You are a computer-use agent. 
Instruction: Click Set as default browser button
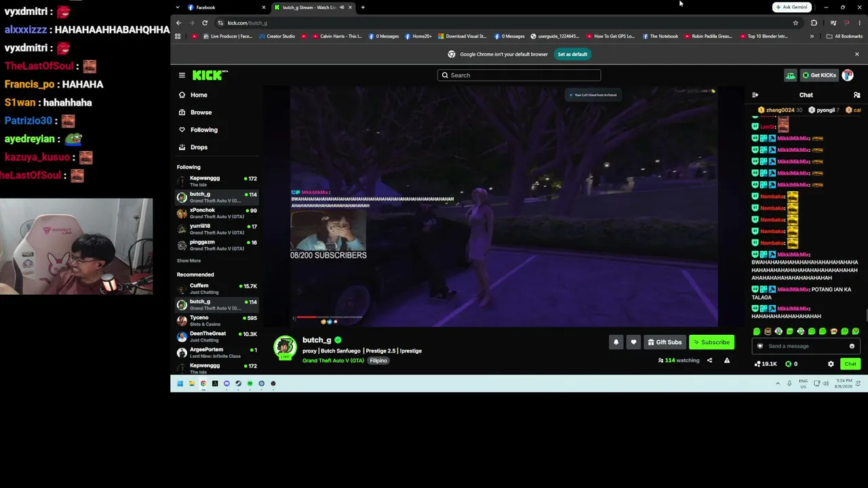click(572, 54)
